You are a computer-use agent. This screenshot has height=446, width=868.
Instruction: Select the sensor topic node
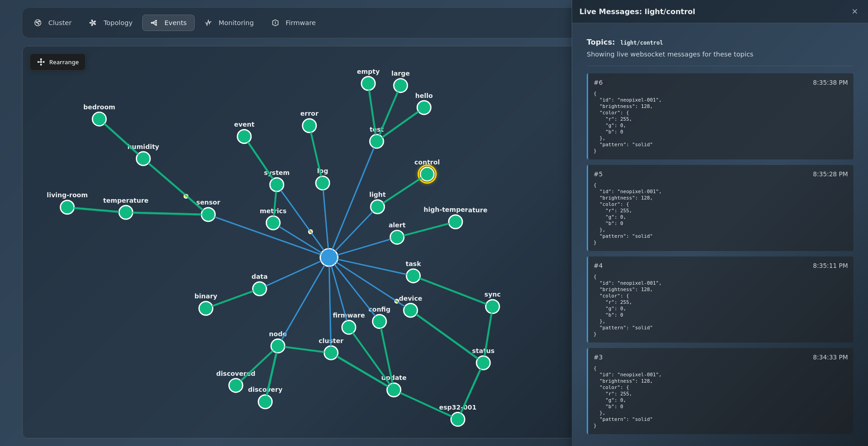point(208,214)
